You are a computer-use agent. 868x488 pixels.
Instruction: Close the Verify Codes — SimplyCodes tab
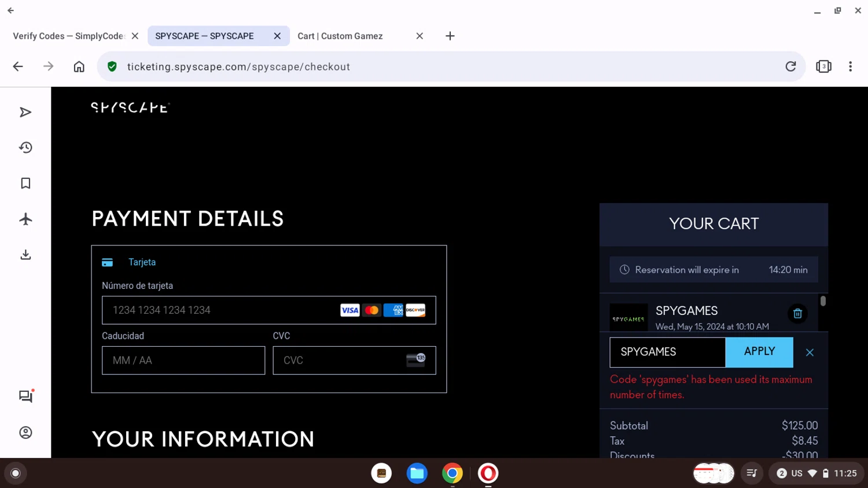[135, 36]
